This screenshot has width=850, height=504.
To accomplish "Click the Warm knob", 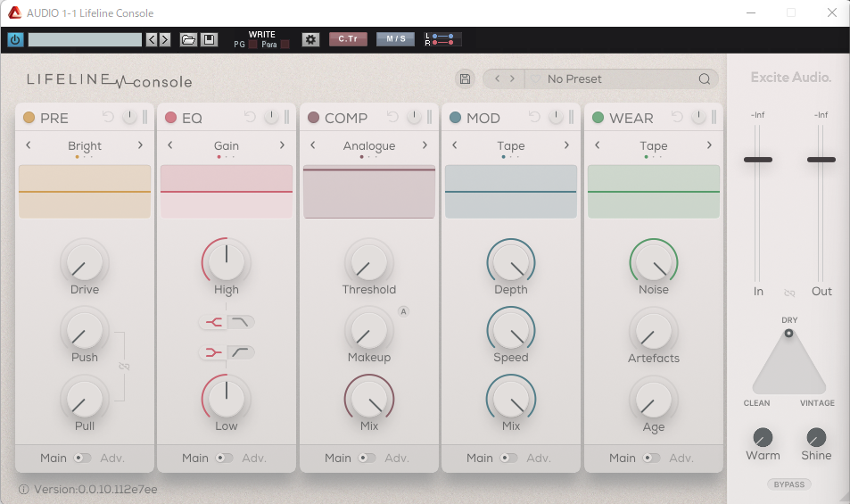I will (x=763, y=437).
